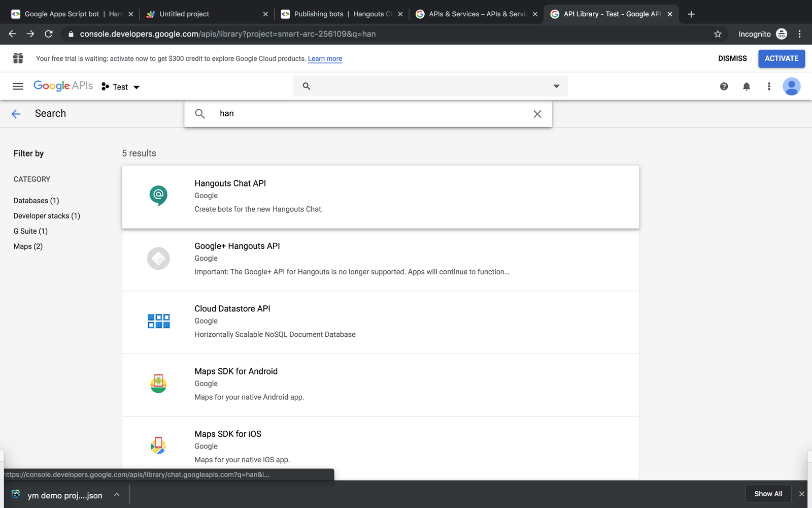Filter by Developer stacks (1) category
Image resolution: width=812 pixels, height=508 pixels.
tap(47, 216)
